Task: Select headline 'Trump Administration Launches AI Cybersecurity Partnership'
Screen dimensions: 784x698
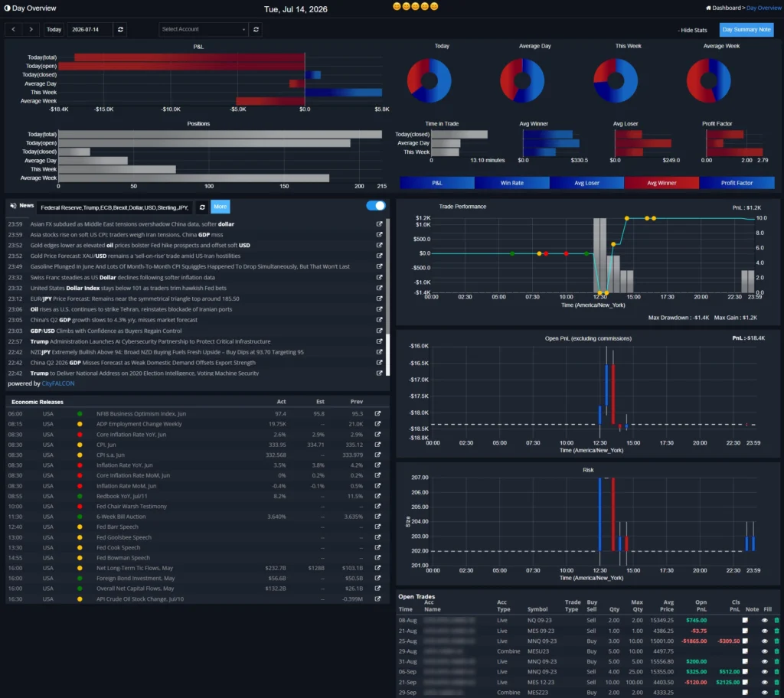Action: coord(150,341)
